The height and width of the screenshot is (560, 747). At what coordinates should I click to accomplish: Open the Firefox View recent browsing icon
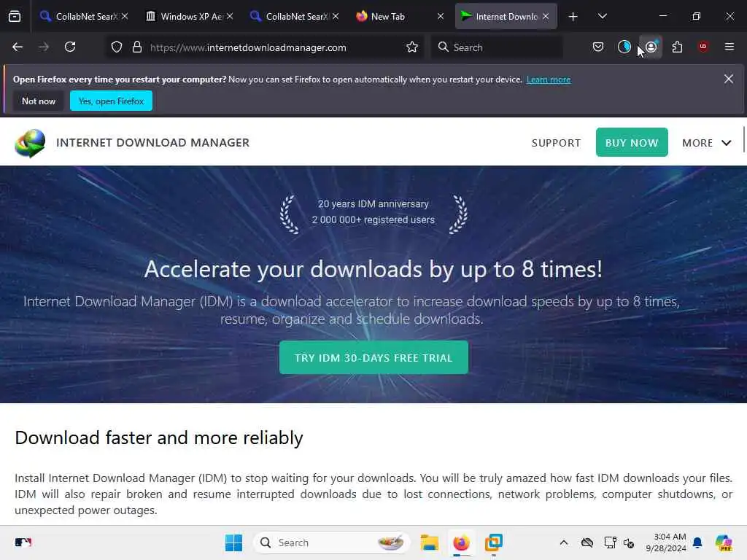click(x=15, y=17)
